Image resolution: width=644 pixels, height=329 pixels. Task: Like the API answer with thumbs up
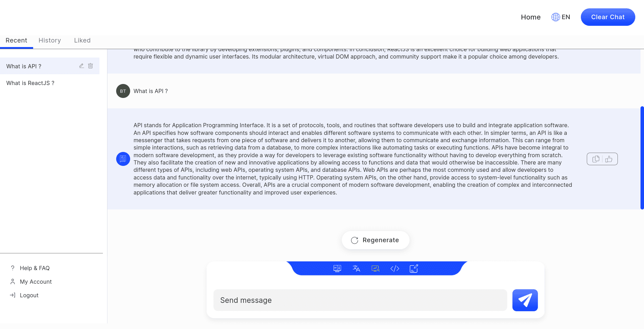(609, 159)
